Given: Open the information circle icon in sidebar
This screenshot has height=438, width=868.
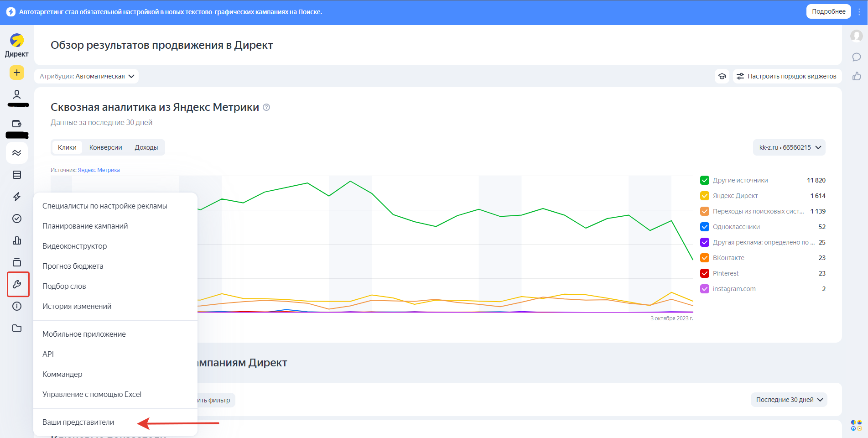Looking at the screenshot, I should pyautogui.click(x=17, y=306).
